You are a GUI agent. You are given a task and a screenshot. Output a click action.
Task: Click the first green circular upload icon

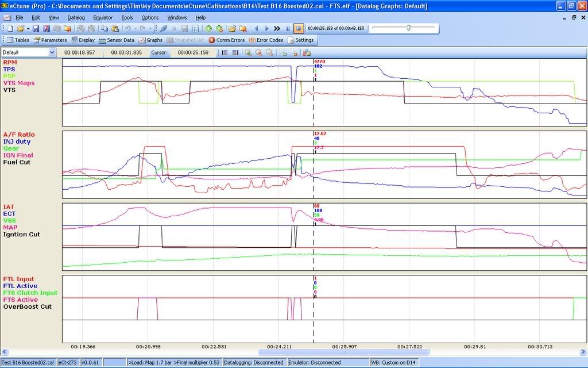pos(208,29)
